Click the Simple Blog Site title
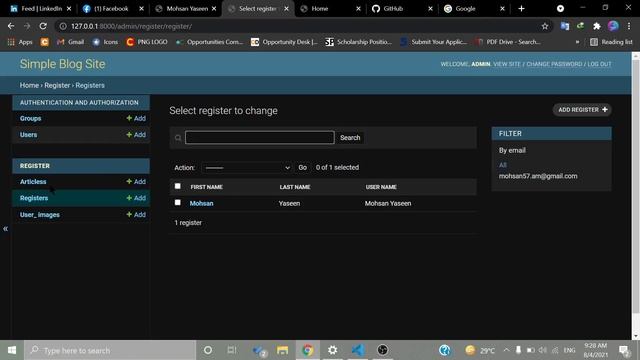Image resolution: width=640 pixels, height=360 pixels. [62, 64]
